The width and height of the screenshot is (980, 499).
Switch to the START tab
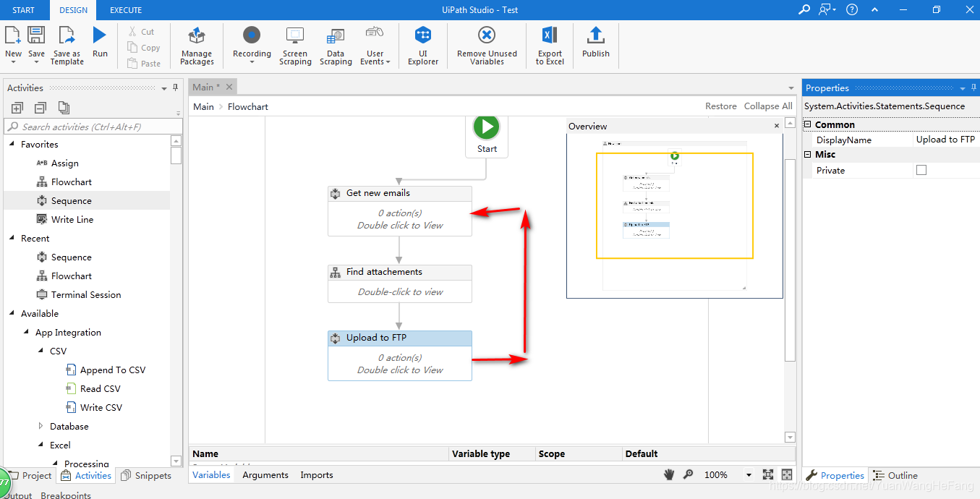(x=23, y=10)
